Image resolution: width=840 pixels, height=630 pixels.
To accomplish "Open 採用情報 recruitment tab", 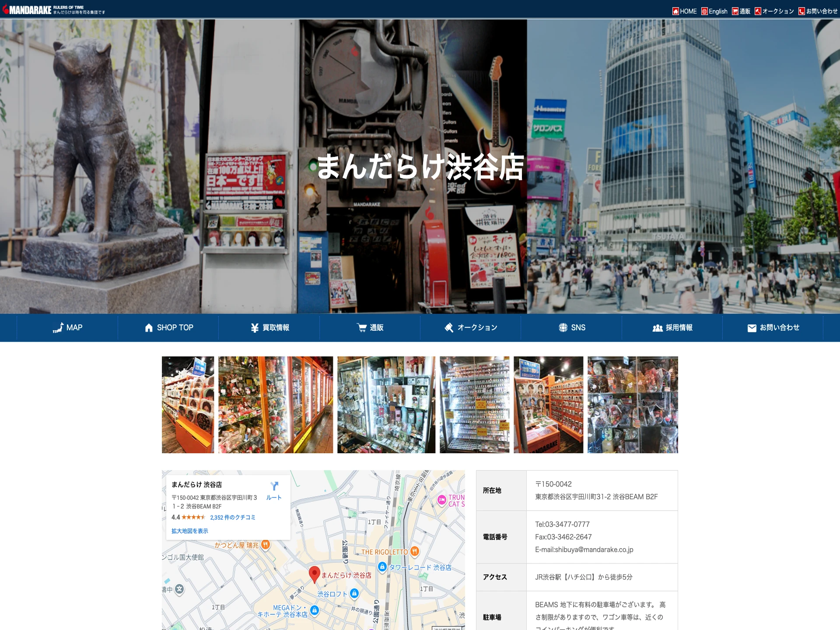I will [672, 328].
